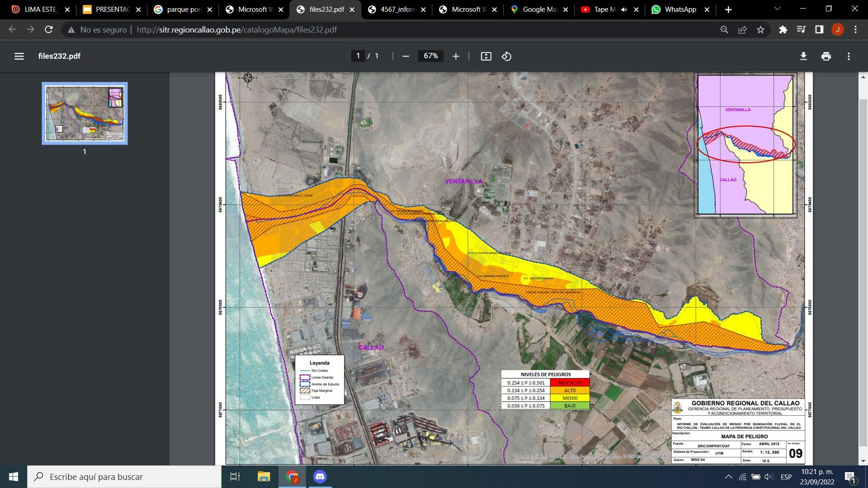868x488 pixels.
Task: Click the fit to page icon
Action: (486, 56)
